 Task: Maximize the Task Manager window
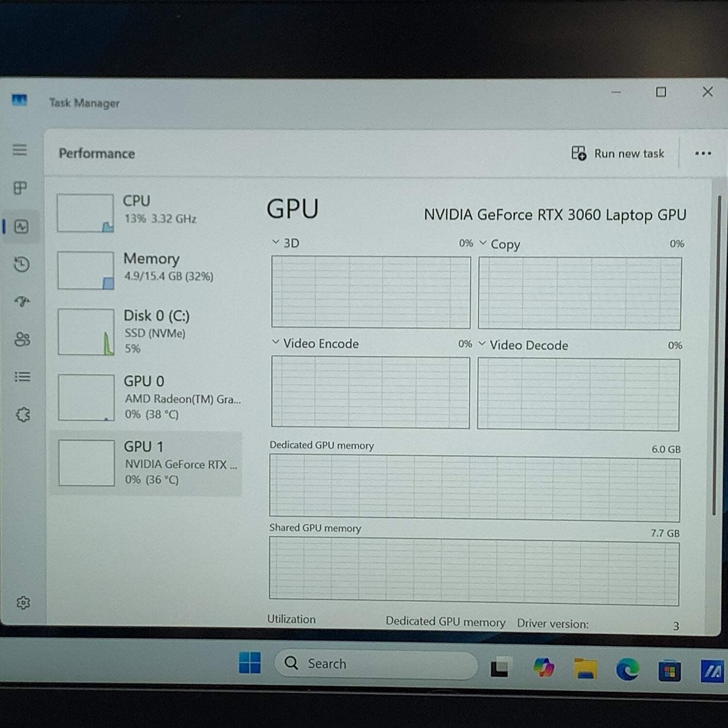click(x=661, y=92)
